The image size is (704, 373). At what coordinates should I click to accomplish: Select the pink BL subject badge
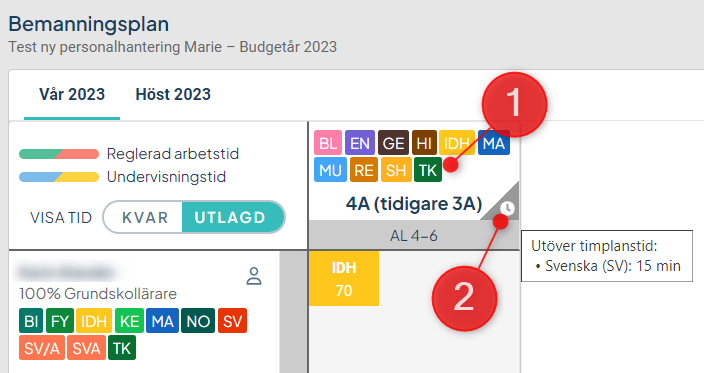328,143
